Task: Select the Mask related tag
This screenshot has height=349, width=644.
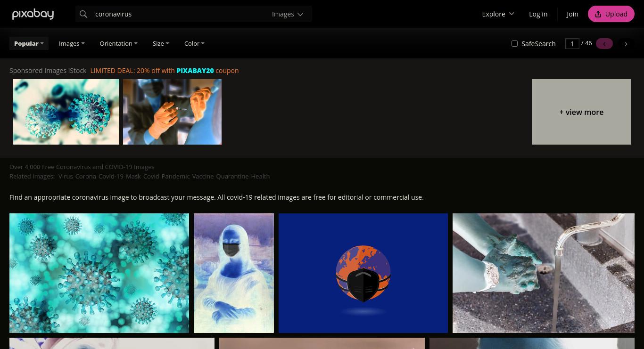Action: click(133, 176)
